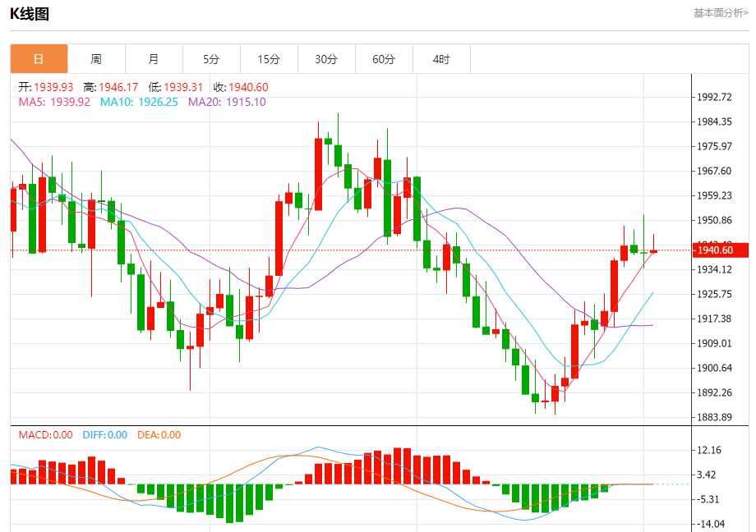This screenshot has height=532, width=756.
Task: Click the 1892.26 price axis label
Action: 715,392
